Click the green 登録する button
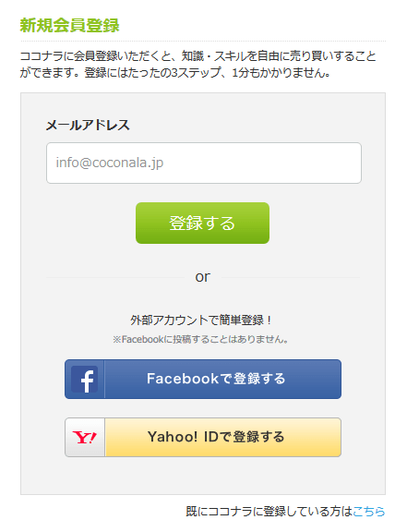407x532 pixels. [x=202, y=223]
